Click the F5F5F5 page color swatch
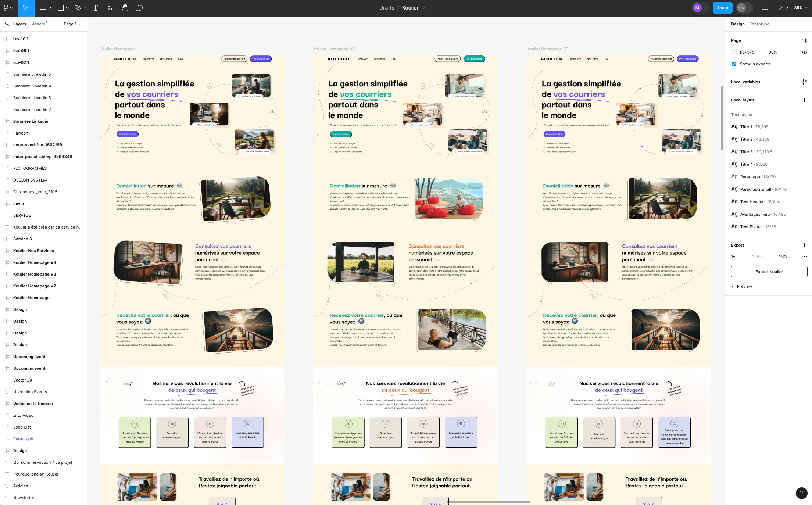This screenshot has width=812, height=505. pyautogui.click(x=734, y=52)
